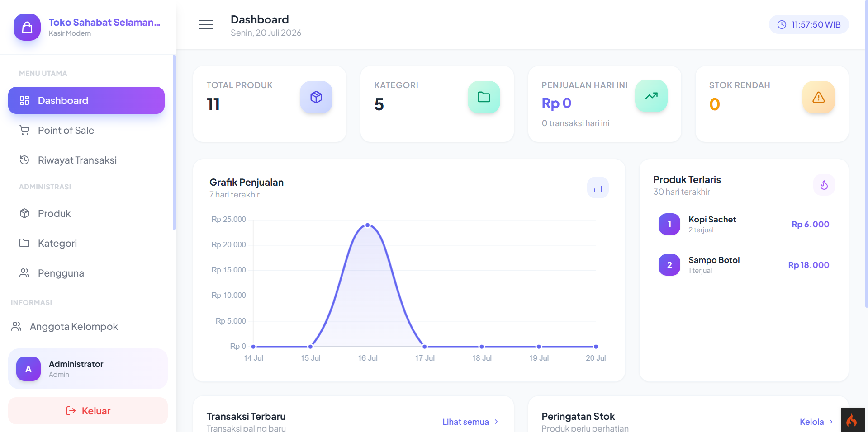
Task: Click the Stok Rendah warning icon
Action: 819,97
